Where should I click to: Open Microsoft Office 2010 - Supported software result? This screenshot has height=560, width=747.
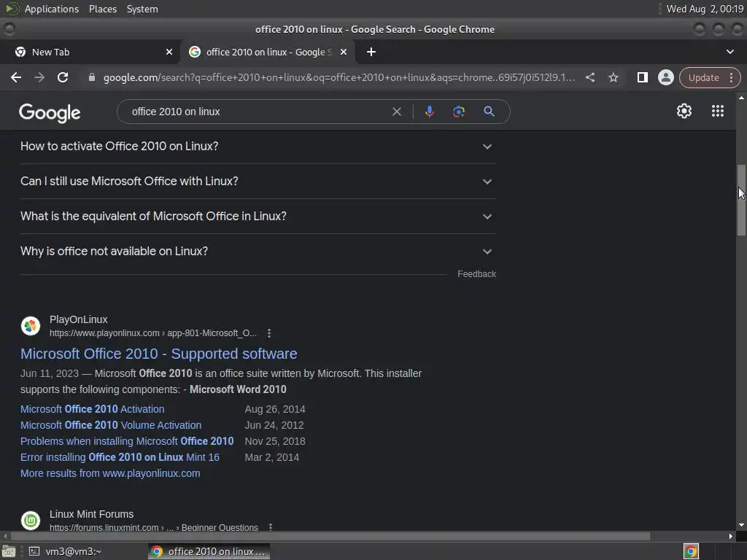click(158, 354)
